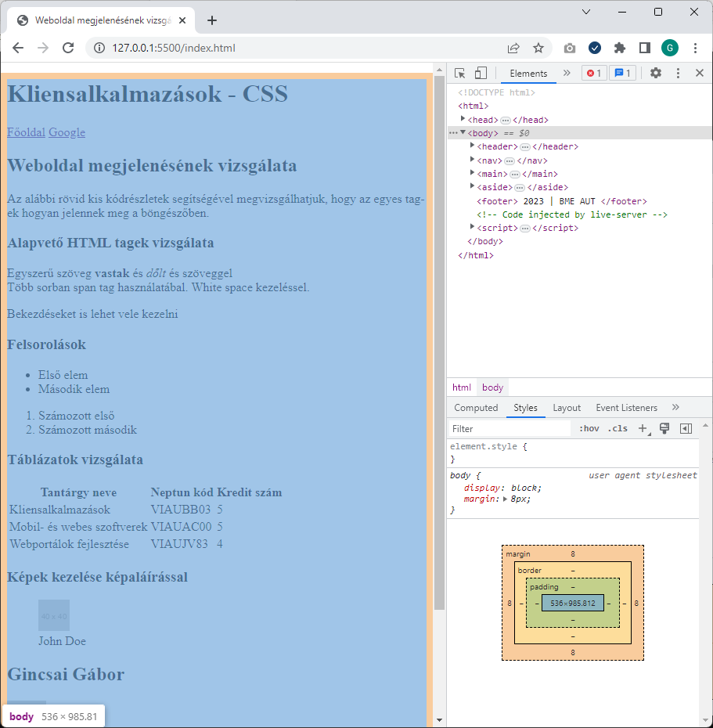Viewport: 713px width, 728px height.
Task: Open the Extensions puzzle menu
Action: [620, 48]
